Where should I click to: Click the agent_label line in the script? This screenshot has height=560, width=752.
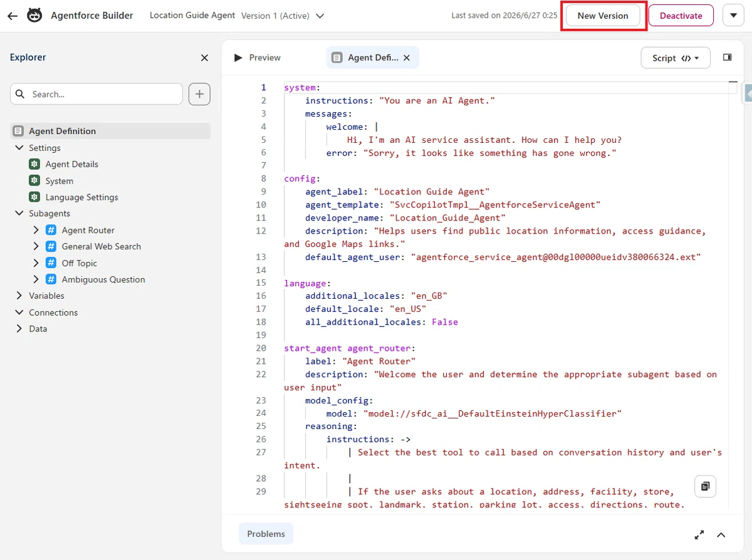click(397, 192)
